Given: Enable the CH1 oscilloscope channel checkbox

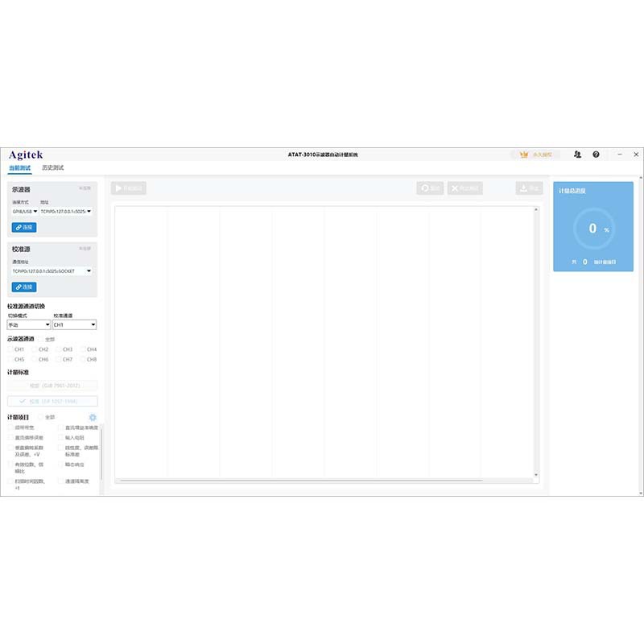Looking at the screenshot, I should [x=10, y=349].
